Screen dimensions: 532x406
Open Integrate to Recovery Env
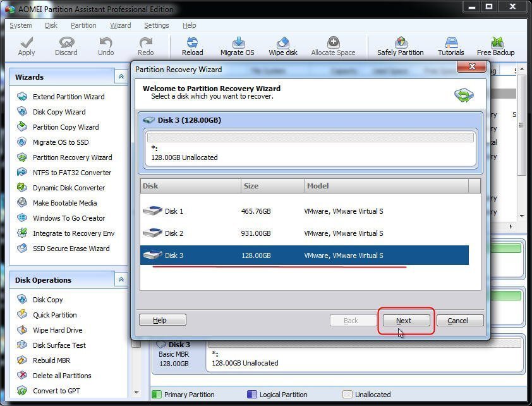point(66,233)
